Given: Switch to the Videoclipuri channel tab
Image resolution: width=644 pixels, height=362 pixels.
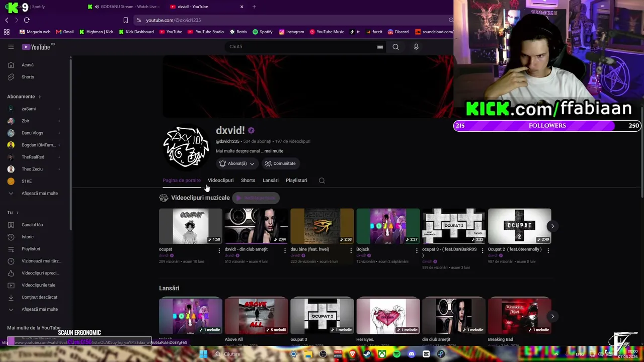Looking at the screenshot, I should (220, 180).
